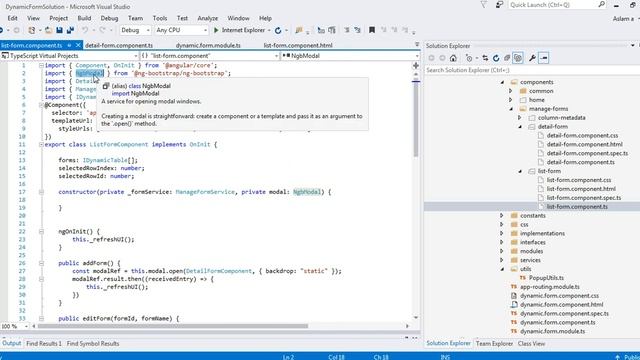Image resolution: width=640 pixels, height=360 pixels.
Task: Open the Debug configuration dropdown
Action: 135,30
